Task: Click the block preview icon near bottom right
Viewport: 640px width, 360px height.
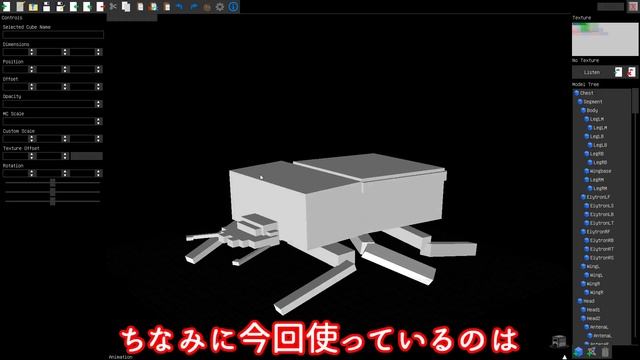Action: [558, 342]
